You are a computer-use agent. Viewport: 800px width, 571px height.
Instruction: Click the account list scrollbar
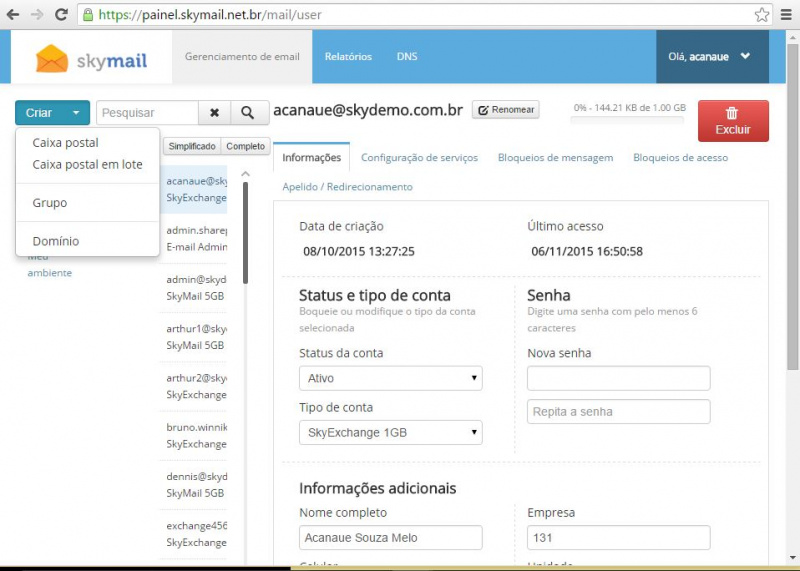coord(245,233)
